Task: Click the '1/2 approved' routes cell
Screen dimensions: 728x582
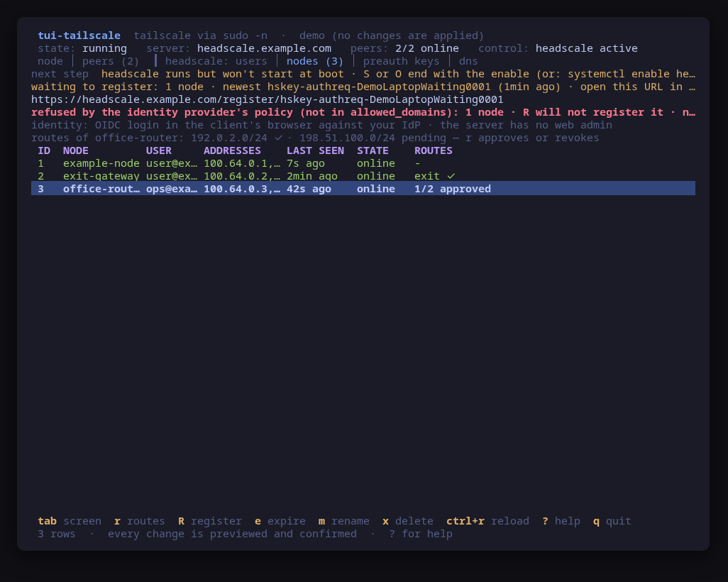Action: pos(453,189)
